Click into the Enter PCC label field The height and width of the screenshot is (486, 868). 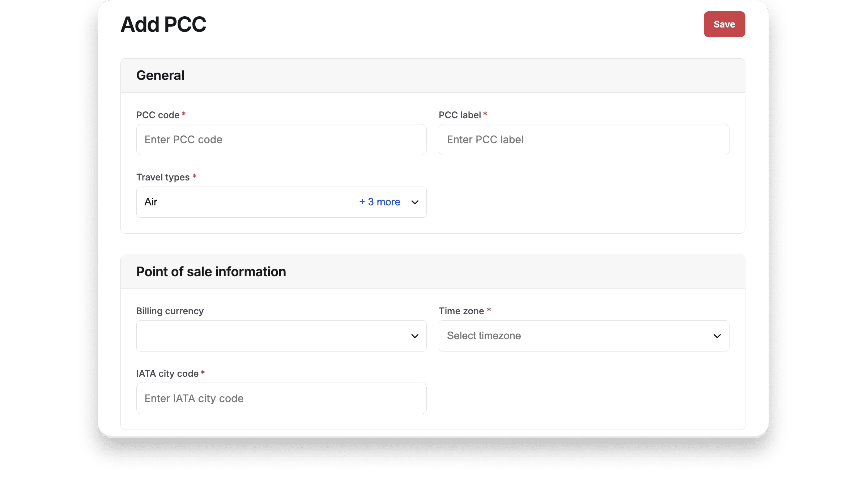point(584,140)
